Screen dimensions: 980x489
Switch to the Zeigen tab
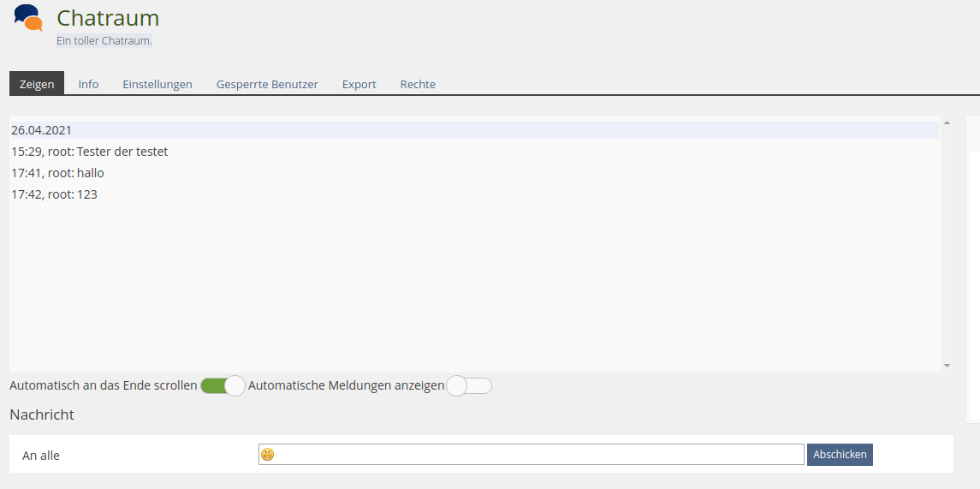pos(37,84)
